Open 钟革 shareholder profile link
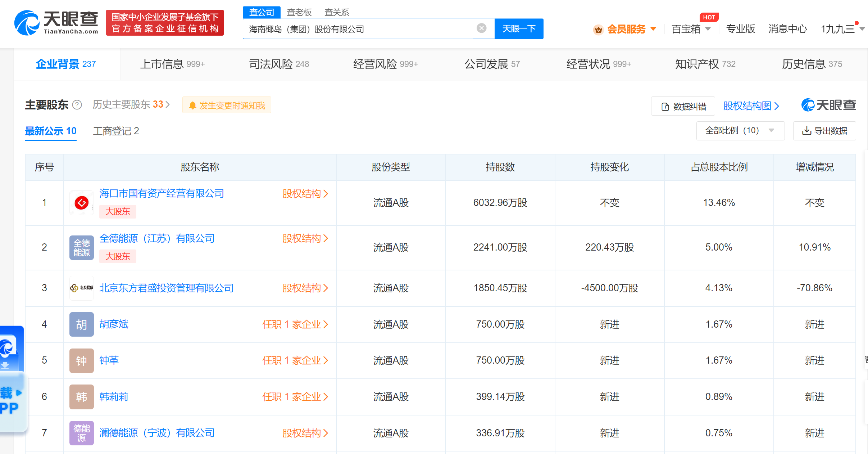Viewport: 868px width, 454px height. [109, 360]
